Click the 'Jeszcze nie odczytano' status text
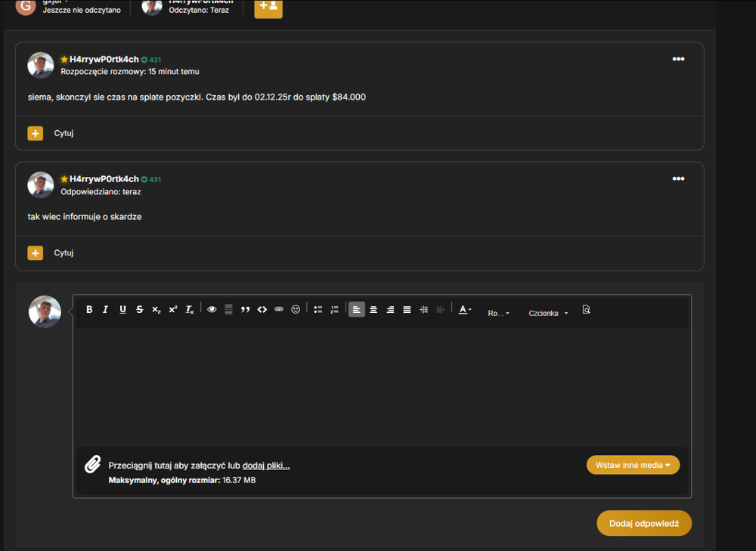Viewport: 756px width, 551px height. [82, 10]
